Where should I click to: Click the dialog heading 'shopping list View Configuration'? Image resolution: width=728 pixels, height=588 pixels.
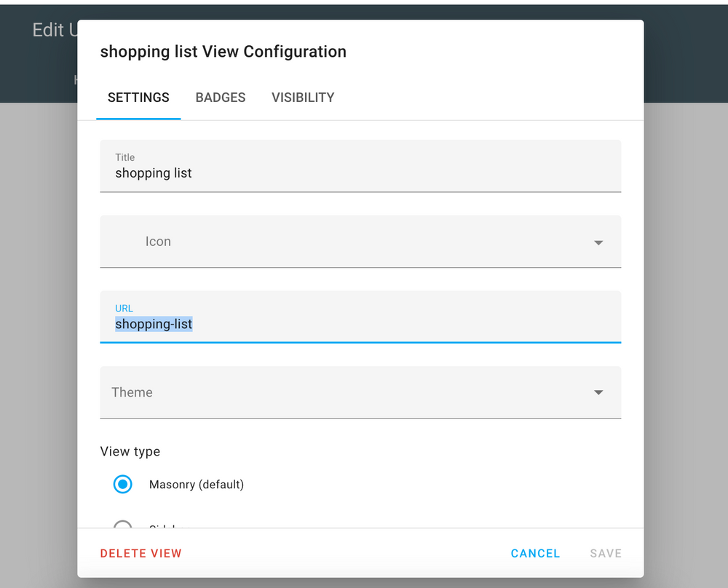223,52
